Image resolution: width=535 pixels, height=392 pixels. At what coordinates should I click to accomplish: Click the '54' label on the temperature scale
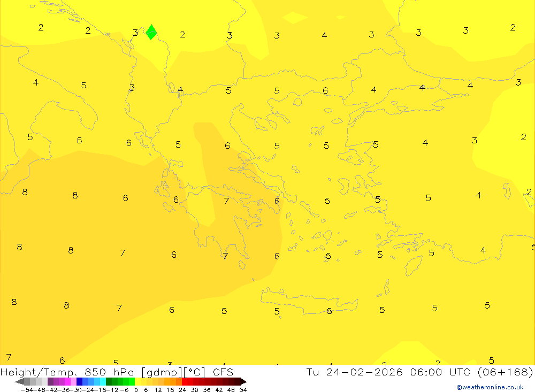(x=243, y=390)
